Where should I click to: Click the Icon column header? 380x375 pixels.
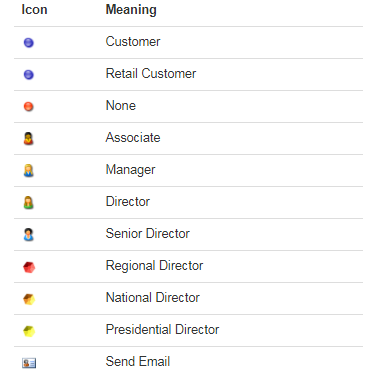pyautogui.click(x=34, y=9)
